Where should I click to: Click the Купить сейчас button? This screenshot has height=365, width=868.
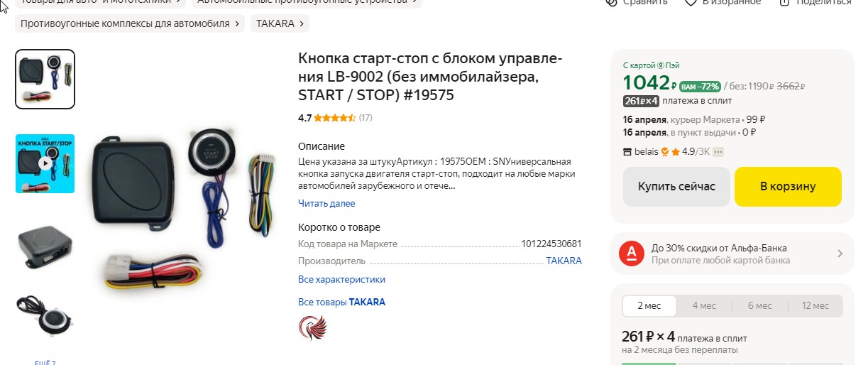676,187
